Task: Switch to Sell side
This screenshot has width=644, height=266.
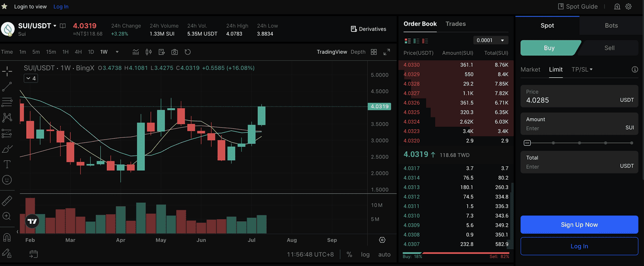Action: [609, 48]
